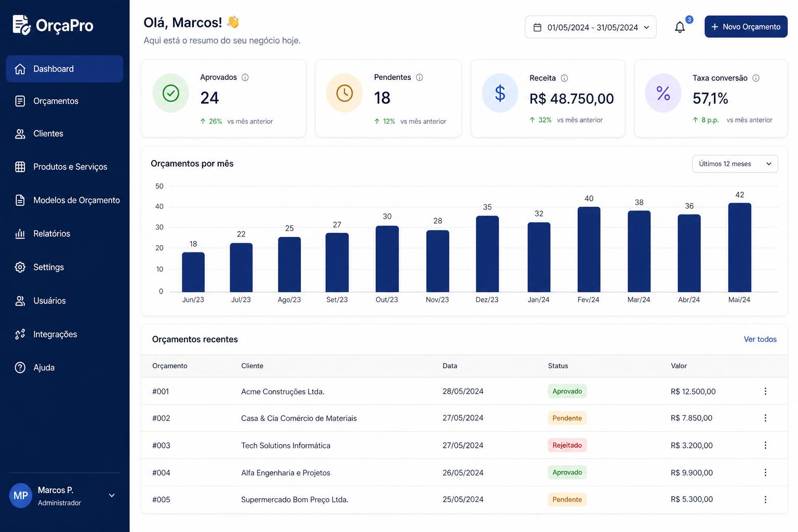Viewport: 798px width, 532px height.
Task: Click the info icon beside Pendentes
Action: coord(419,77)
